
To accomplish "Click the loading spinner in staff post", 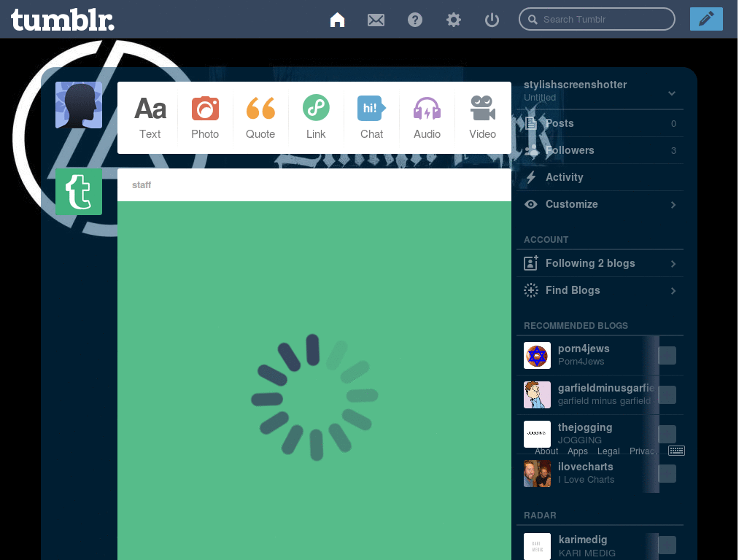I will tap(314, 397).
